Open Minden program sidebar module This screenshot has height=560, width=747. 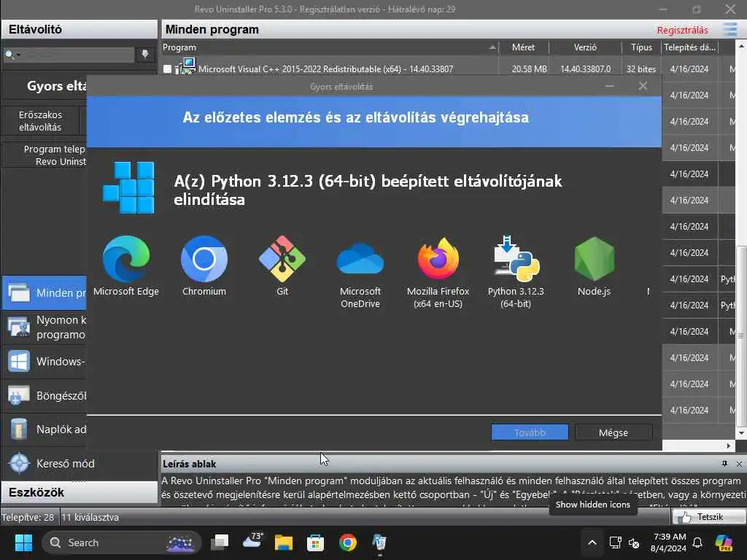coord(44,292)
